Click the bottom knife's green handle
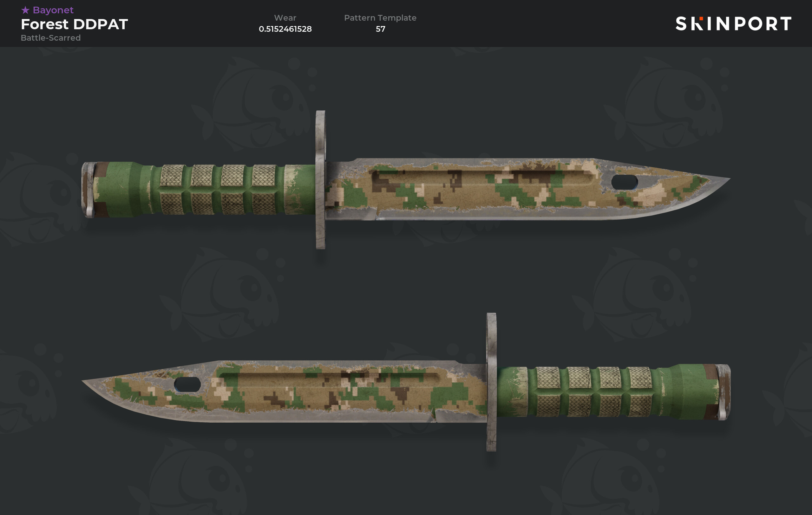Viewport: 812px width, 515px height. coord(607,392)
